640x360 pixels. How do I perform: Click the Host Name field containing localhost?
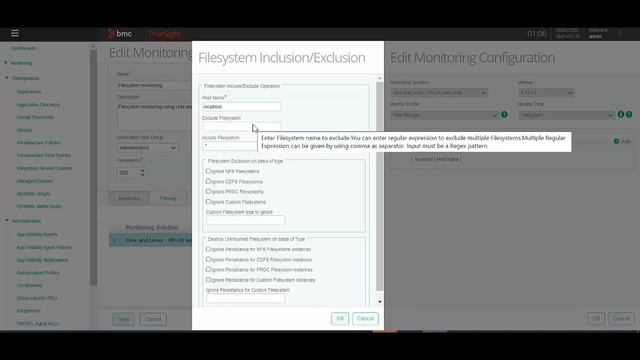point(242,107)
